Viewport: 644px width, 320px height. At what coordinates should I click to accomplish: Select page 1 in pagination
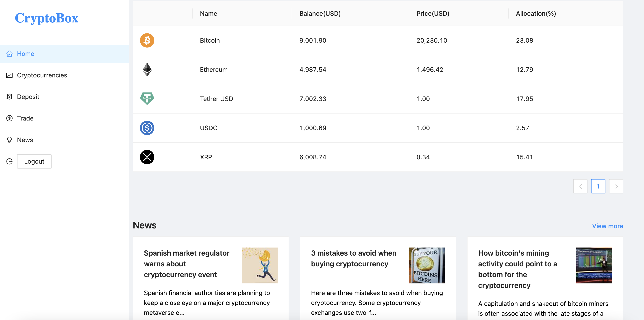[x=598, y=186]
